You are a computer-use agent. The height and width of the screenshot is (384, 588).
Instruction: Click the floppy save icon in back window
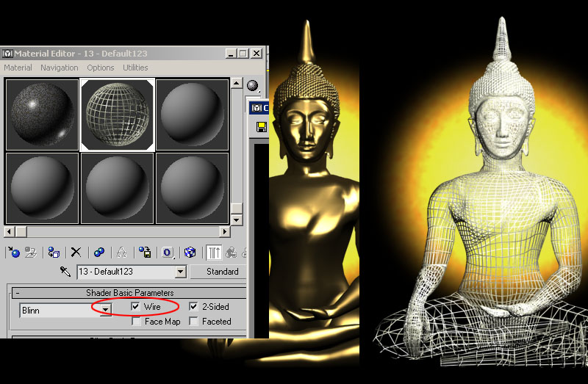pos(262,127)
